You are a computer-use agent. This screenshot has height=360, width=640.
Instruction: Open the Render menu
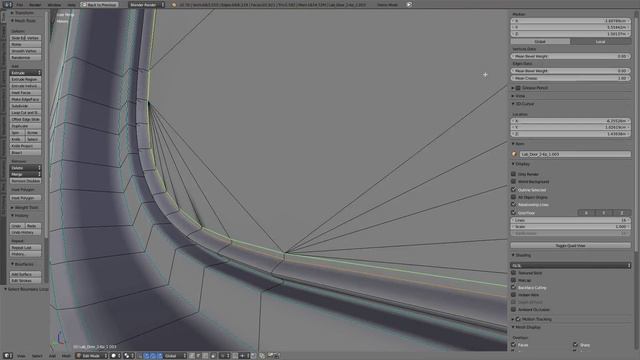35,4
